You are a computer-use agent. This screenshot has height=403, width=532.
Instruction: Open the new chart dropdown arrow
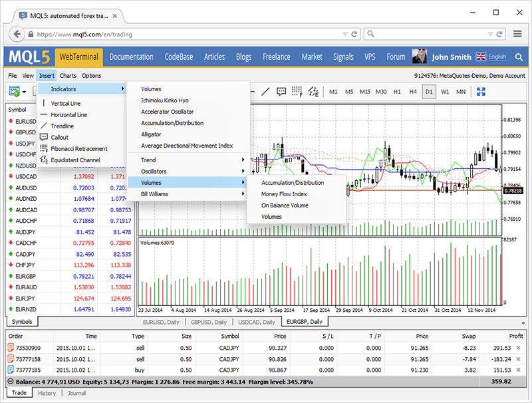[x=25, y=92]
